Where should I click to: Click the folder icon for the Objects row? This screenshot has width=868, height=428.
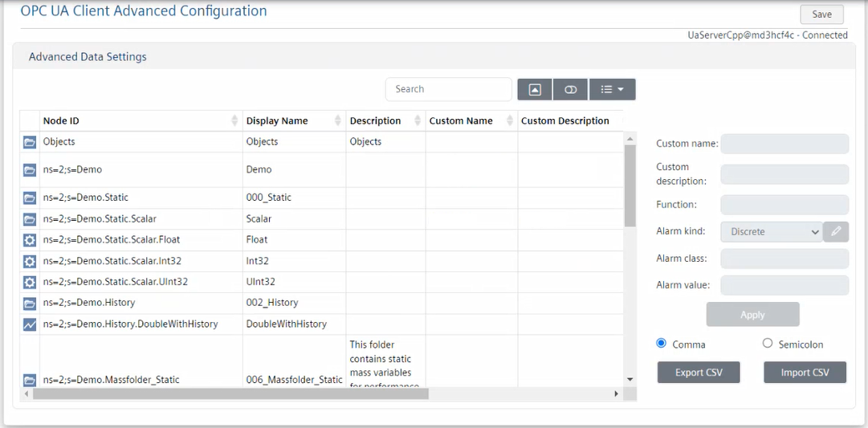(30, 142)
